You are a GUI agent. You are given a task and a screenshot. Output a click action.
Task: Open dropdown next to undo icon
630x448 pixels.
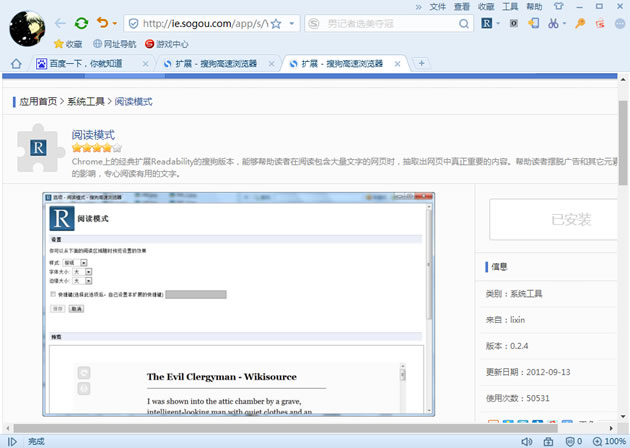point(115,23)
